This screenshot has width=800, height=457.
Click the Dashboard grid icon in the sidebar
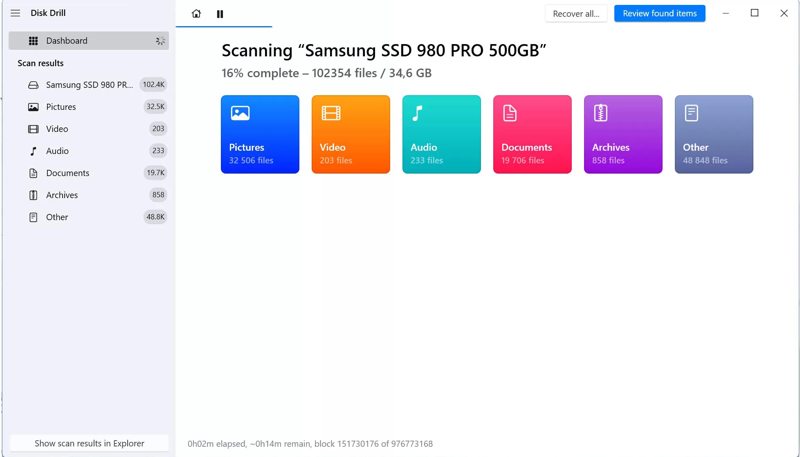(x=33, y=41)
